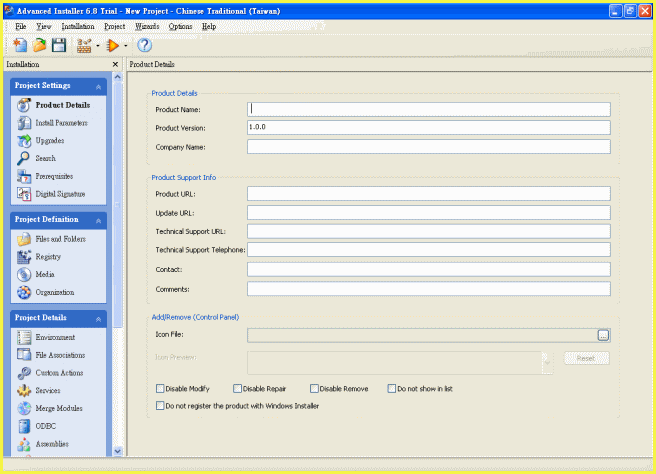Click the New Project toolbar icon
Viewport: 656px width, 474px height.
pos(21,45)
